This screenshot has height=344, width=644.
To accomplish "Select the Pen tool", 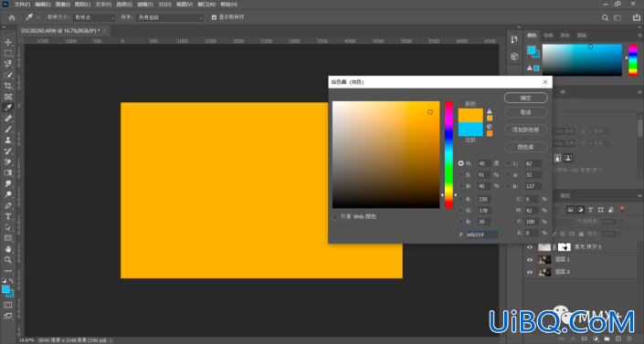I will 8,205.
